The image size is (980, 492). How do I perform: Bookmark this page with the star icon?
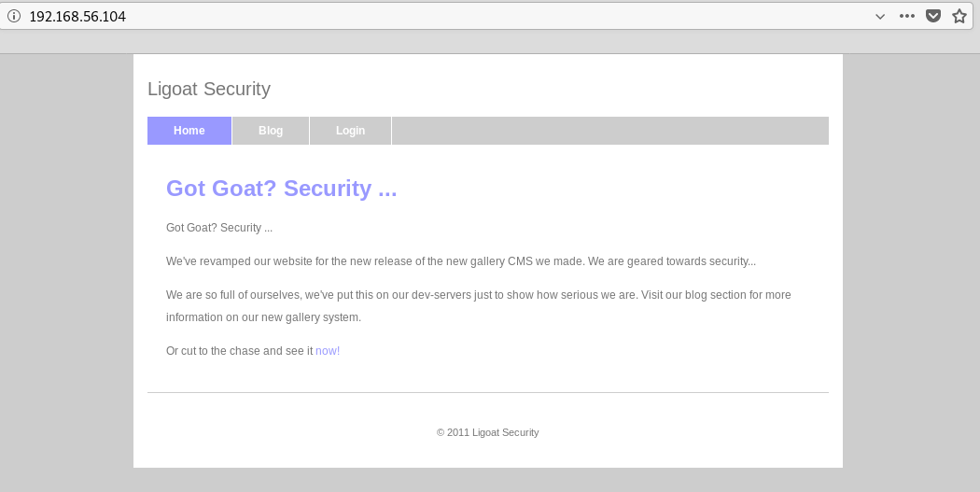(x=959, y=16)
